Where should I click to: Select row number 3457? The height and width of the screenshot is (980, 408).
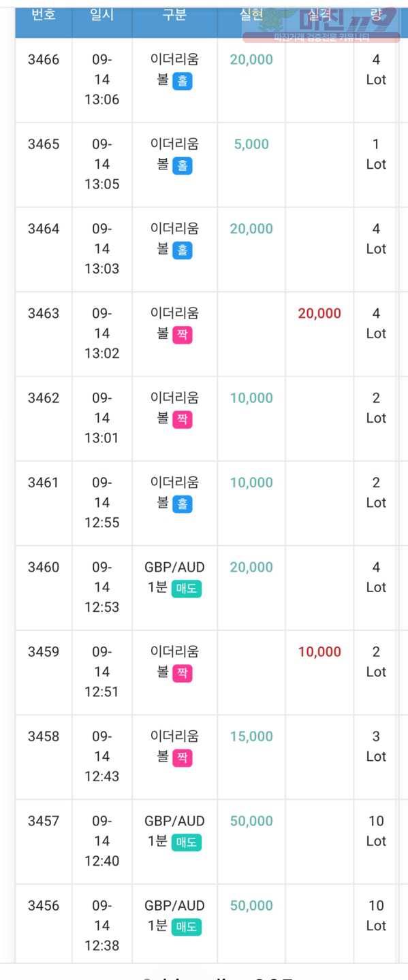(x=44, y=821)
